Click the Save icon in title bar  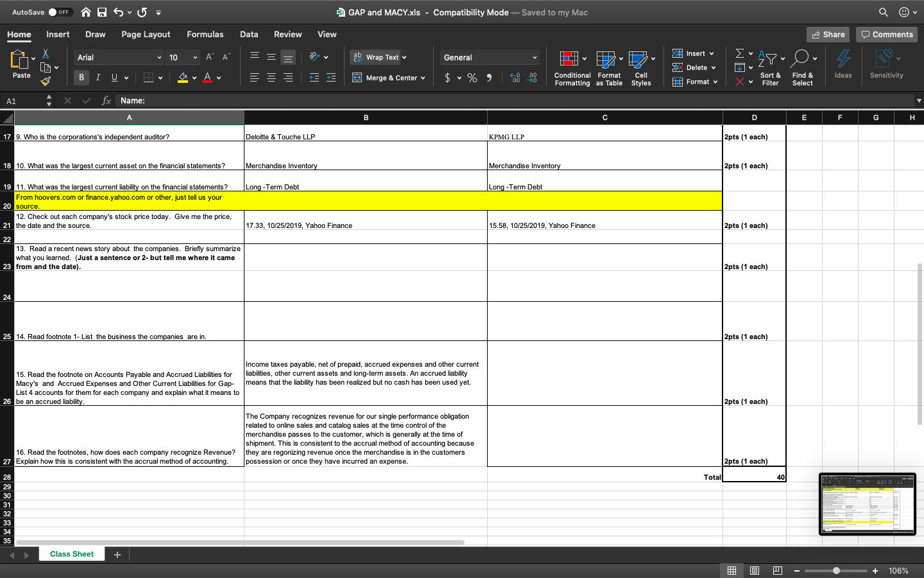tap(102, 12)
